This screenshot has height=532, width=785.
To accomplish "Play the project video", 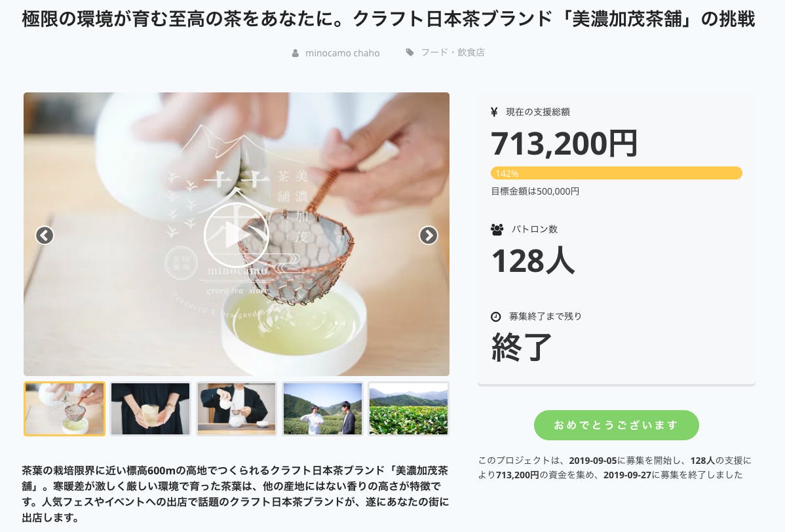I will [237, 234].
